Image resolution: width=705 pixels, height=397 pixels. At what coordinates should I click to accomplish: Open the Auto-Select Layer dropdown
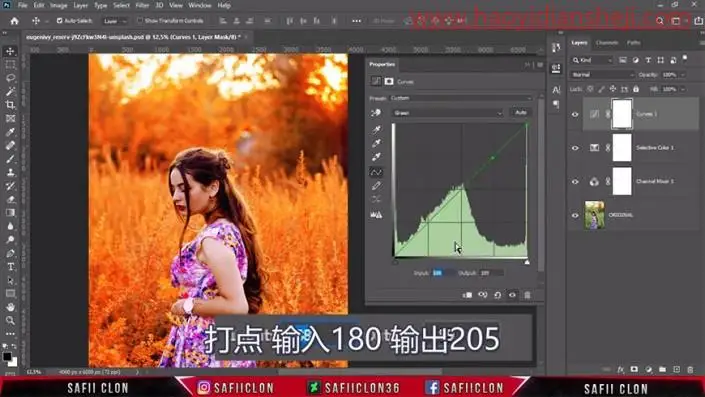click(x=115, y=21)
